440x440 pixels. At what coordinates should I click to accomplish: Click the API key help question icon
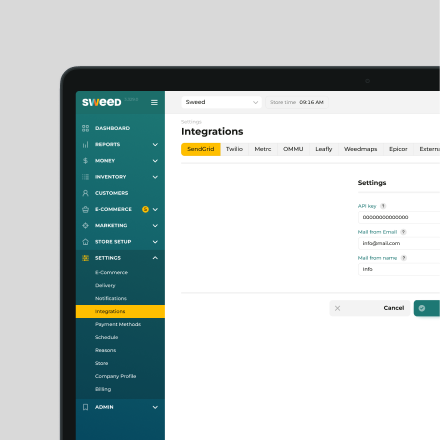383,206
